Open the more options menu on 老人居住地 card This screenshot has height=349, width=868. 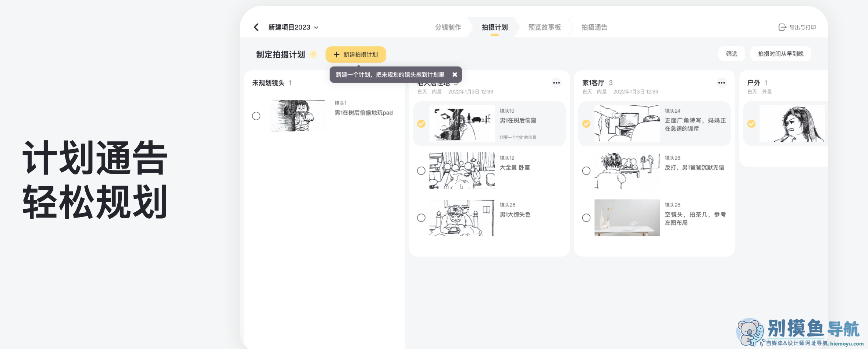556,83
